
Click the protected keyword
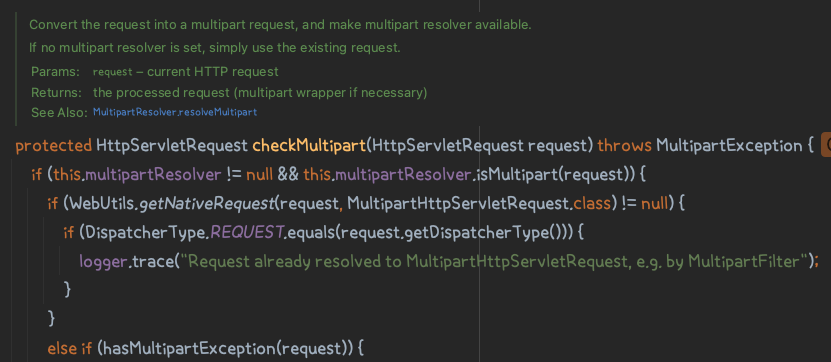54,146
